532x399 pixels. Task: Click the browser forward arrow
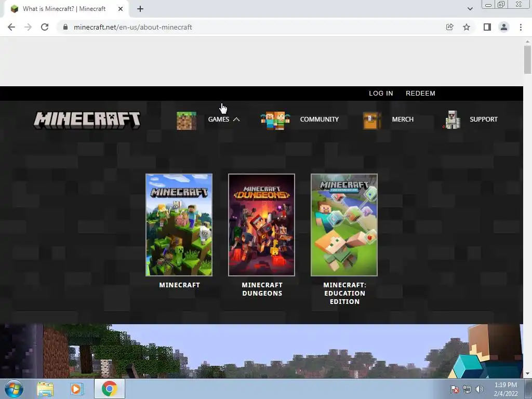(x=28, y=27)
